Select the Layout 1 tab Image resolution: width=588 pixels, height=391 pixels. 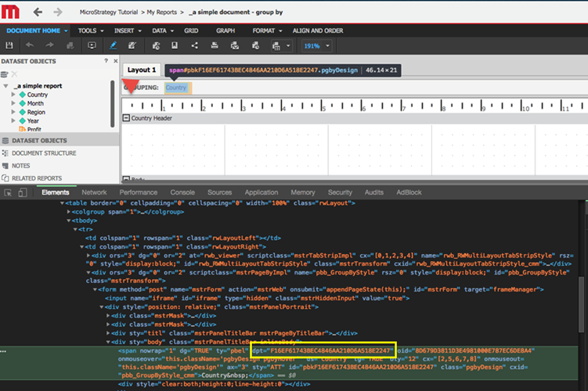tap(142, 70)
